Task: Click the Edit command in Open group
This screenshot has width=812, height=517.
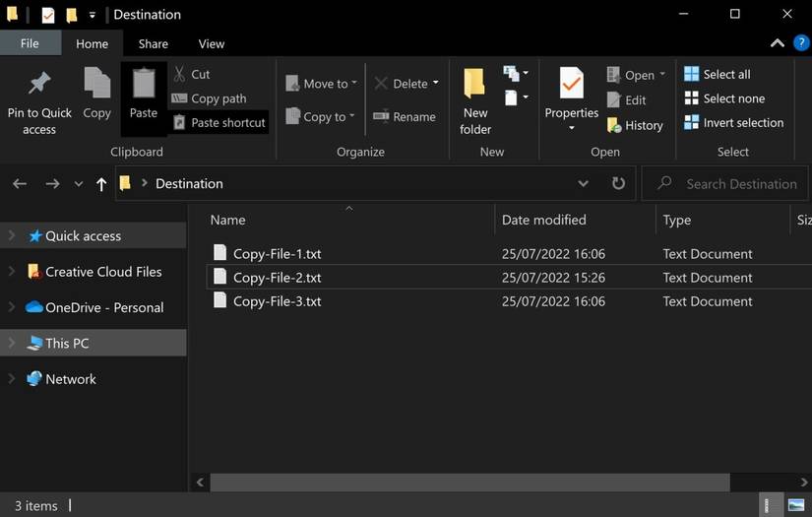Action: [x=627, y=100]
